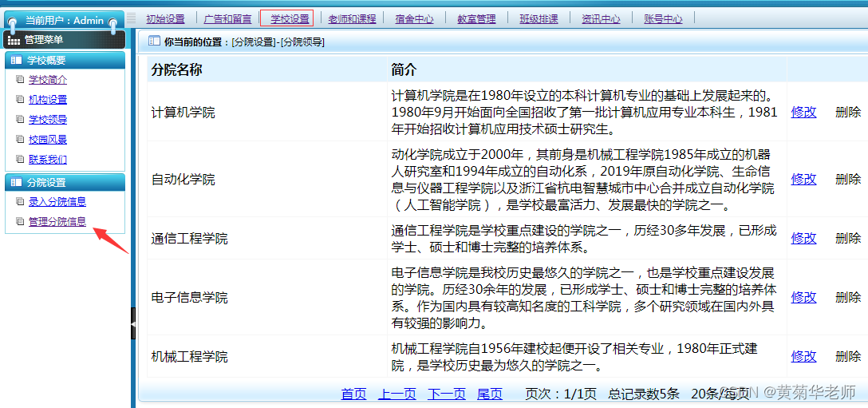Image resolution: width=868 pixels, height=408 pixels.
Task: Click 修改 for 计算机学院
Action: (x=804, y=112)
